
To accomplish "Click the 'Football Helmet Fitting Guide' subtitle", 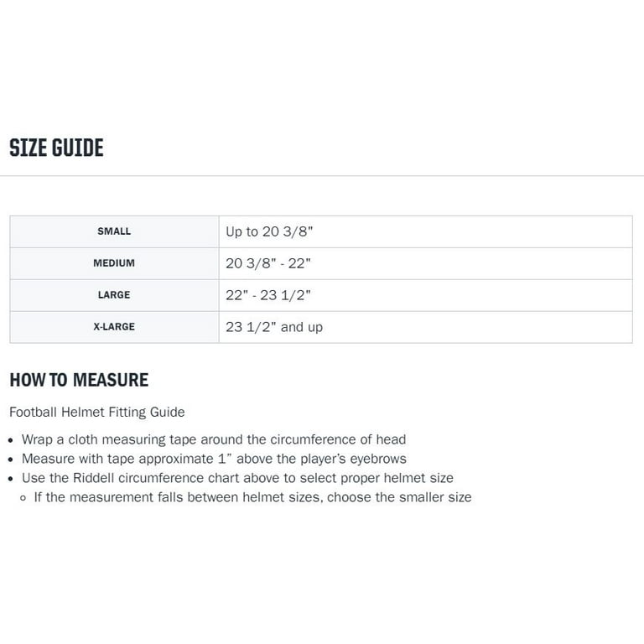I will 97,413.
